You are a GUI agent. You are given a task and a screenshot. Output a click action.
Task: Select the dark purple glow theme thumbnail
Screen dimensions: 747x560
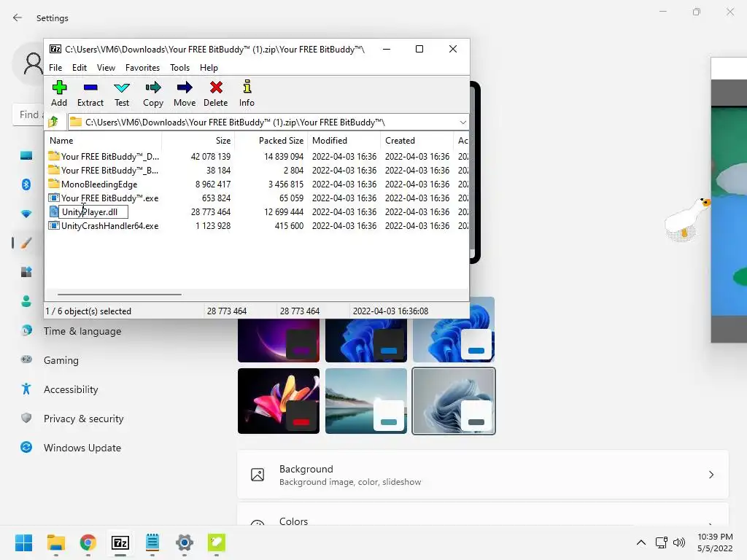279,341
